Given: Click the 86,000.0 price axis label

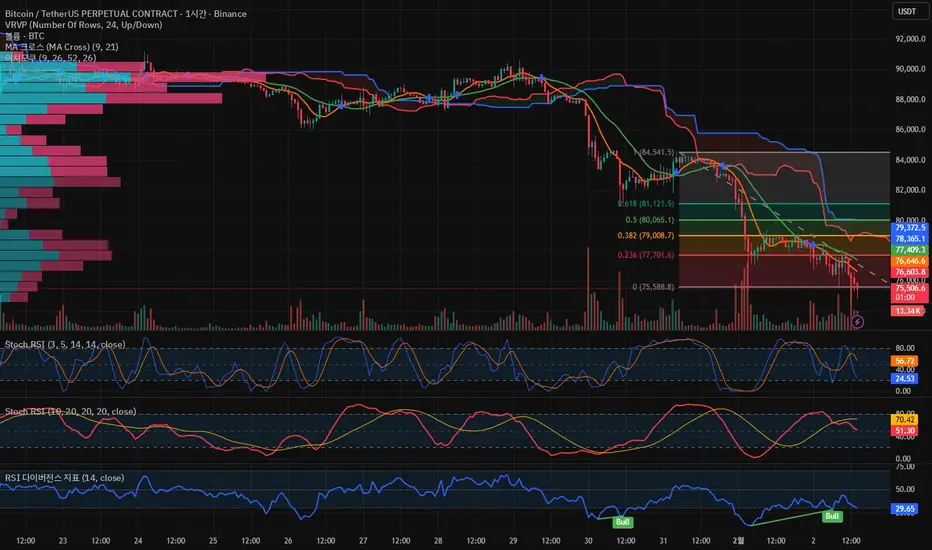Looking at the screenshot, I should [910, 129].
